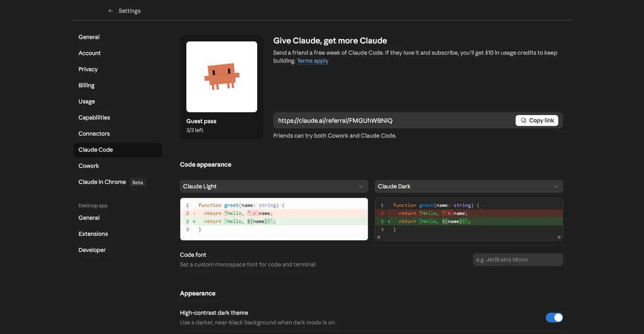Click the "Give Claude, get more Claude" heading
This screenshot has width=644, height=334.
(x=330, y=40)
